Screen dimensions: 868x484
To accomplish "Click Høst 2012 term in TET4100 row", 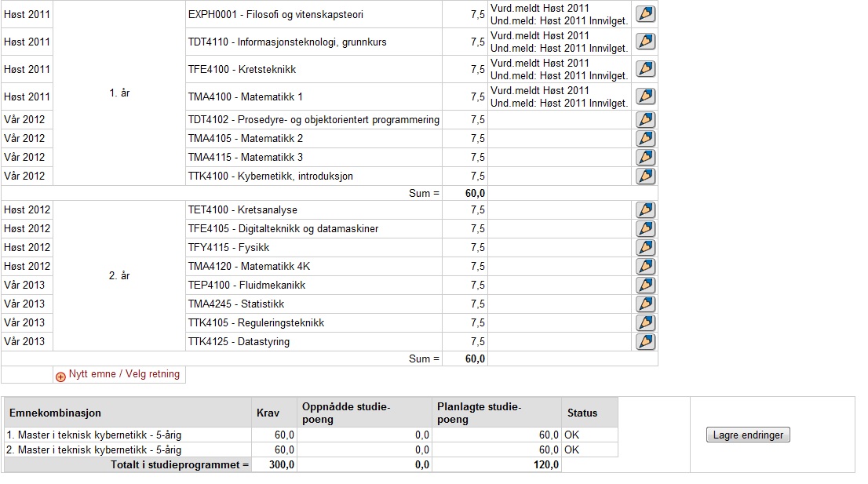I will (x=27, y=209).
